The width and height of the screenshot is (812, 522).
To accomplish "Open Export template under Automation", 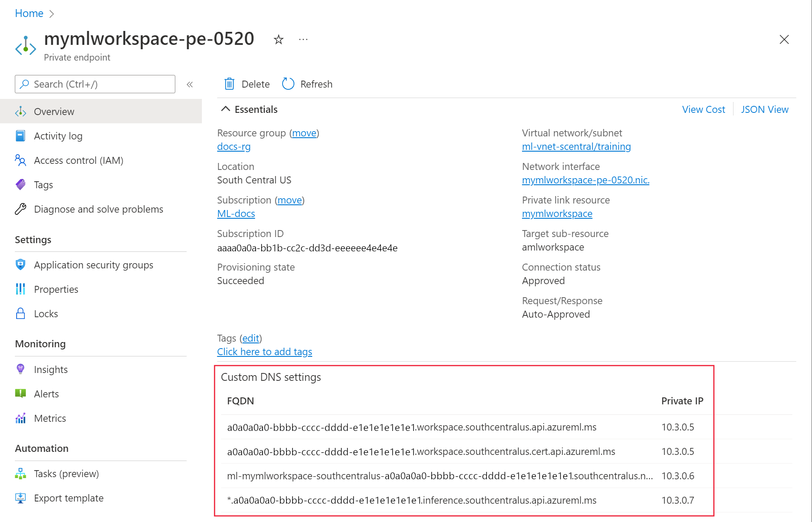I will [68, 498].
